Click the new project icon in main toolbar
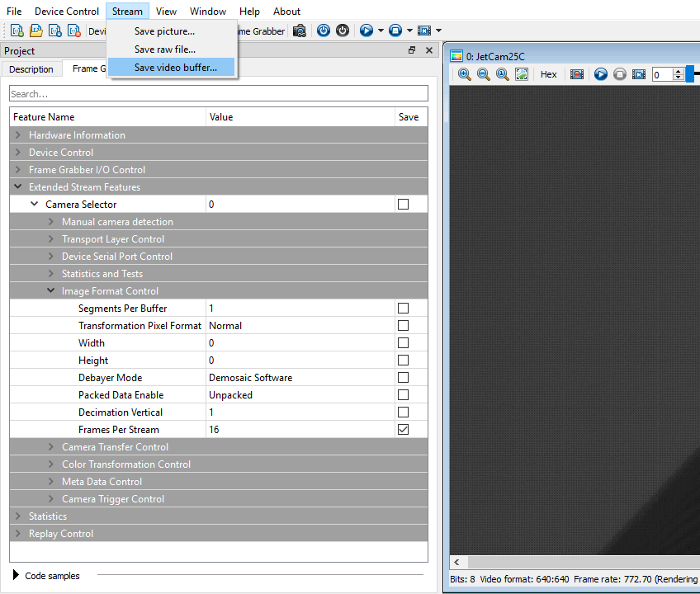Viewport: 700px width, 594px height. coord(17,31)
